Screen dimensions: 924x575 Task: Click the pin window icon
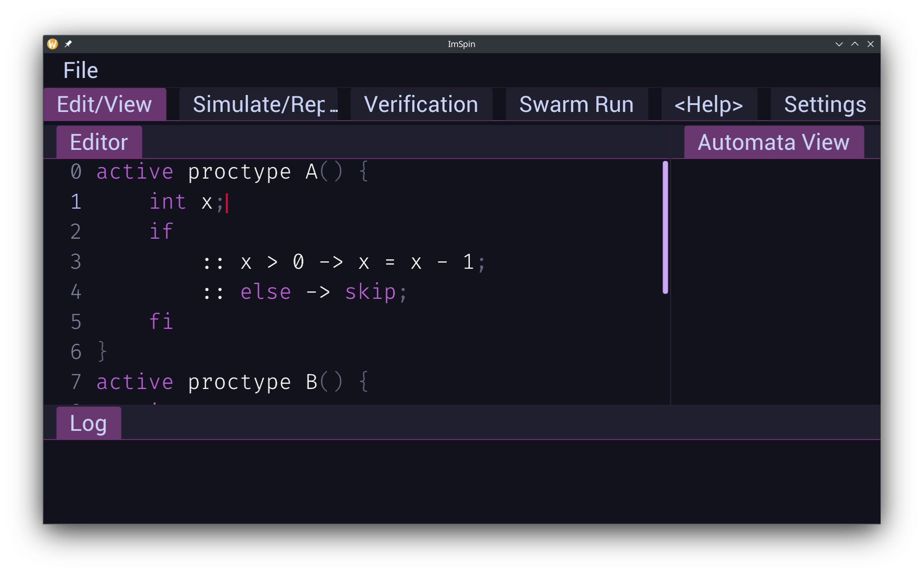pos(68,44)
